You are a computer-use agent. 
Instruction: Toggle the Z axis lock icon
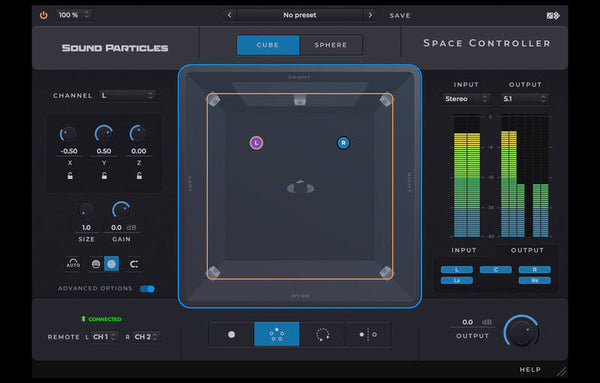(139, 176)
